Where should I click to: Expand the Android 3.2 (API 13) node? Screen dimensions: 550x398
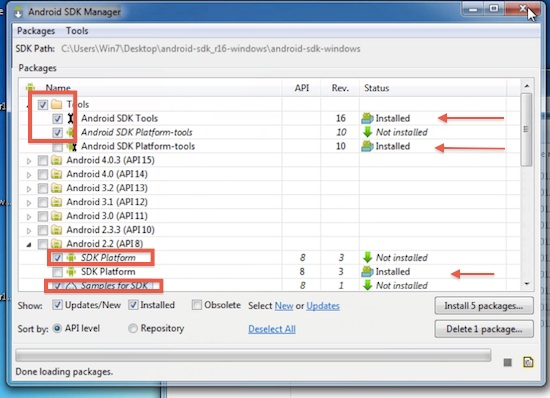[x=29, y=189]
